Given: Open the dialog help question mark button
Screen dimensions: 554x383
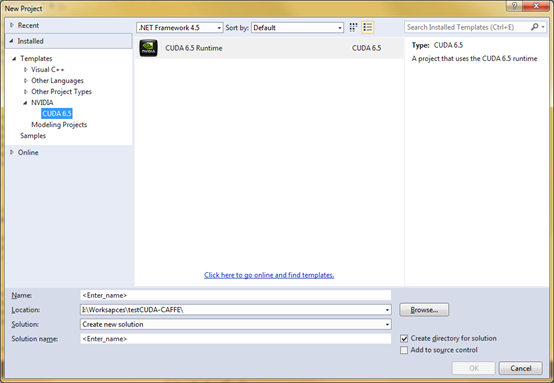Looking at the screenshot, I should pyautogui.click(x=514, y=6).
